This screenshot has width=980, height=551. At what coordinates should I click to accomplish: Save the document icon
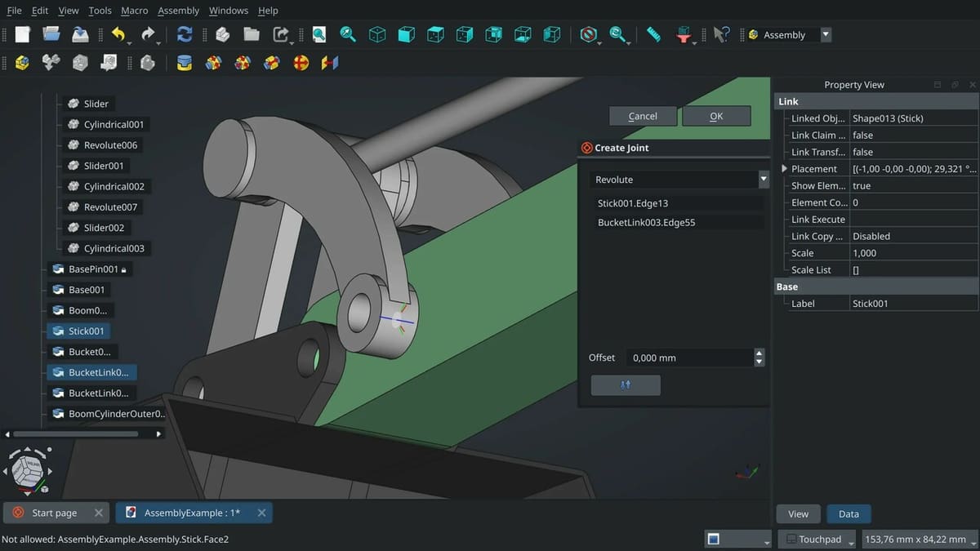coord(80,34)
